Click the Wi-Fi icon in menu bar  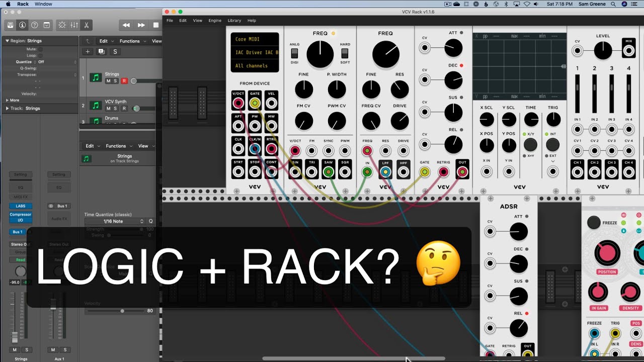527,4
